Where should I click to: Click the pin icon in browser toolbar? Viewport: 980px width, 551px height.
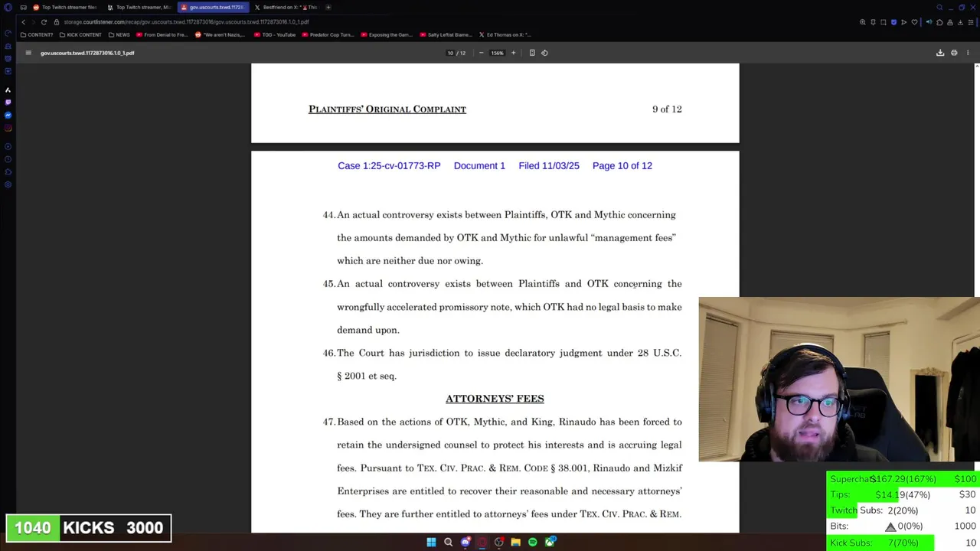pos(873,22)
